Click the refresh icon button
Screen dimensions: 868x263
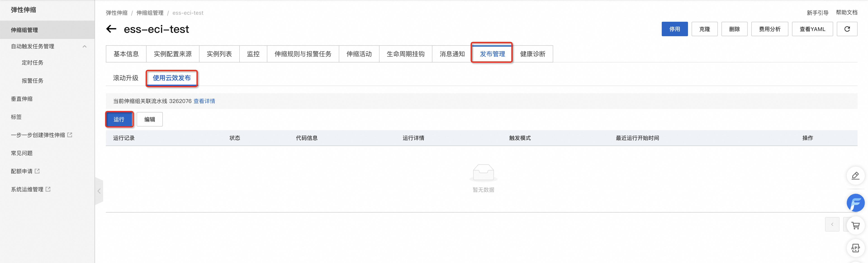[x=847, y=29]
